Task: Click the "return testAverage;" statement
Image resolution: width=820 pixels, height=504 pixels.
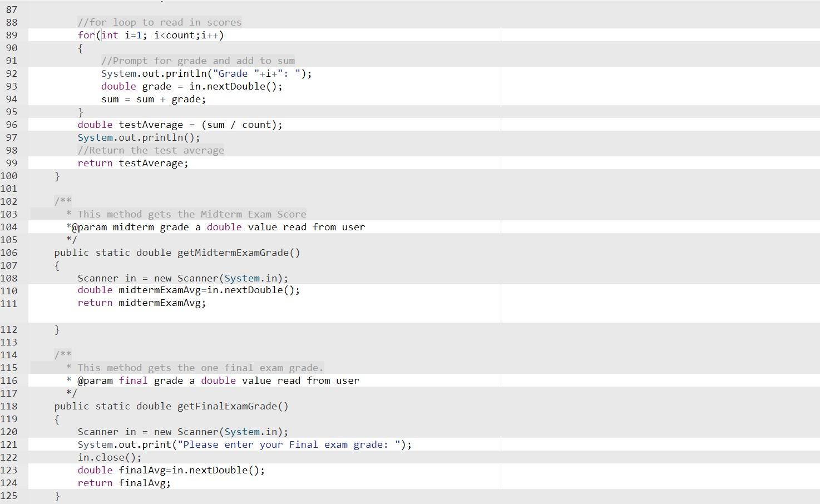Action: [133, 163]
